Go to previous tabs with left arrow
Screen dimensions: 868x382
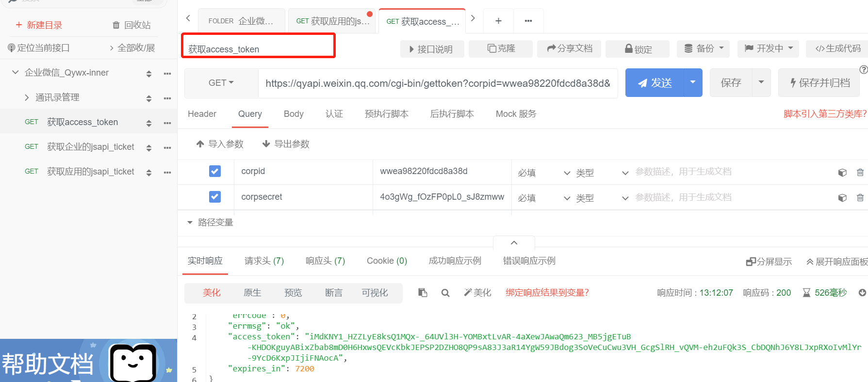(x=188, y=18)
